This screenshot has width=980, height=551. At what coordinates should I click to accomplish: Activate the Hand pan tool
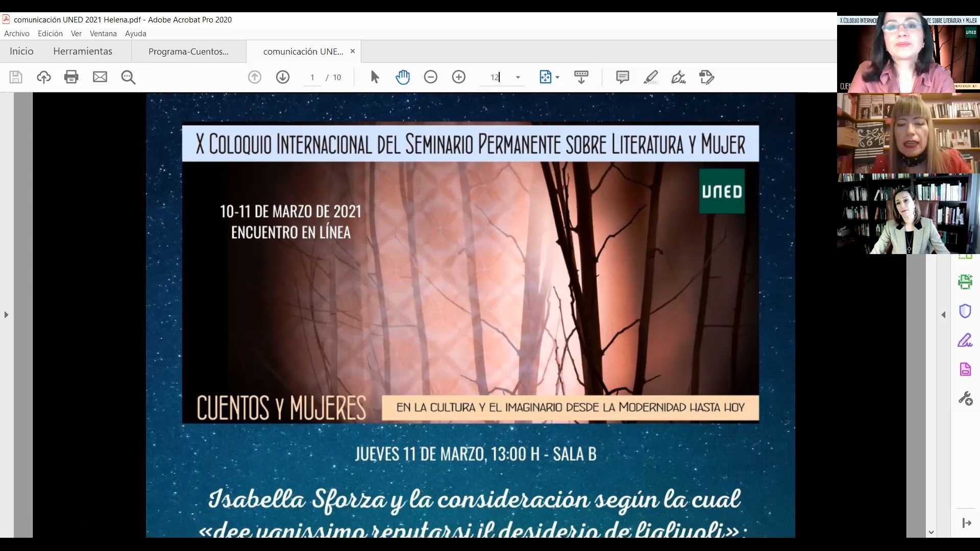pyautogui.click(x=403, y=77)
